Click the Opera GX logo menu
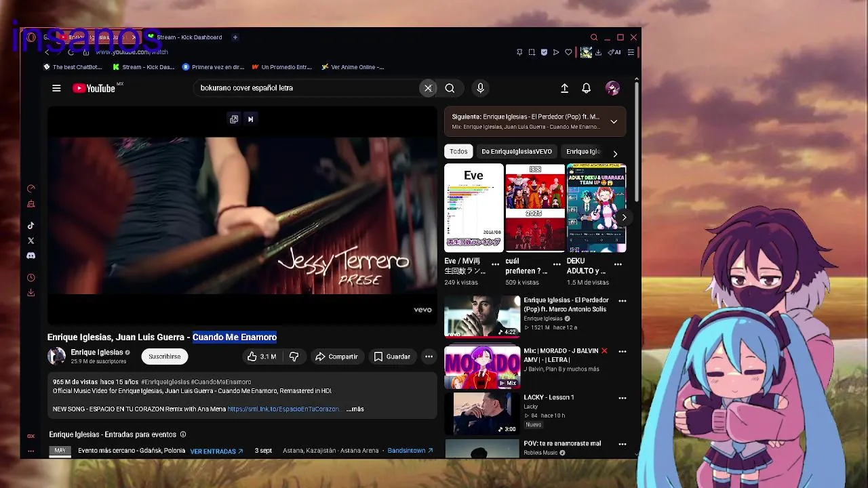 click(x=31, y=37)
